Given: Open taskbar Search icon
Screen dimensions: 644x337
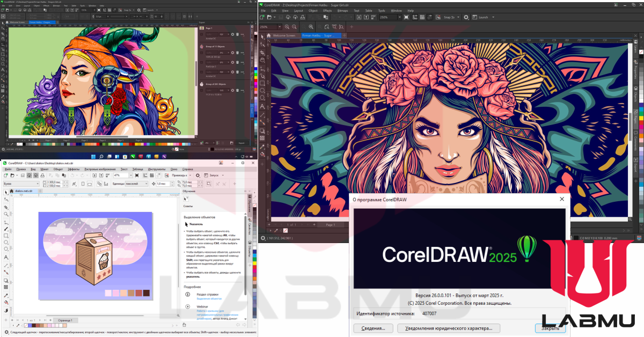Looking at the screenshot, I should tap(101, 157).
